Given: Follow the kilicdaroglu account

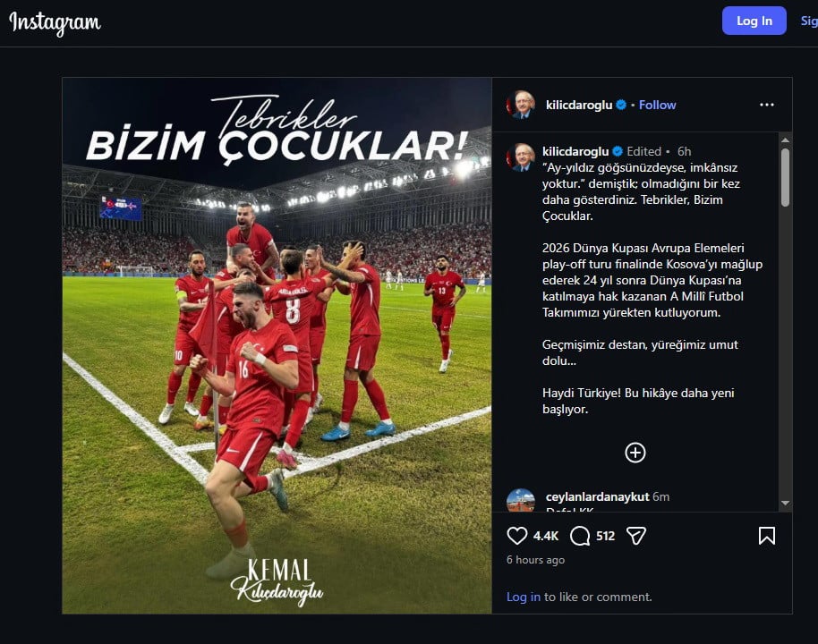Looking at the screenshot, I should pyautogui.click(x=657, y=105).
